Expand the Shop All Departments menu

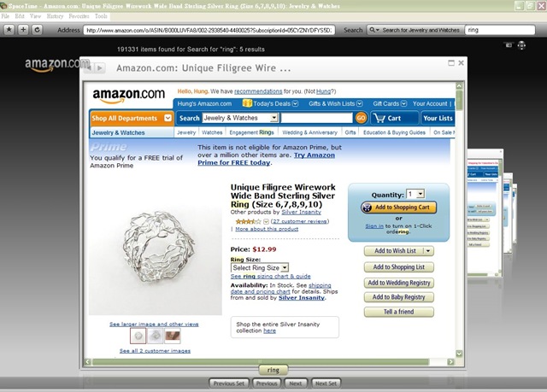[131, 118]
